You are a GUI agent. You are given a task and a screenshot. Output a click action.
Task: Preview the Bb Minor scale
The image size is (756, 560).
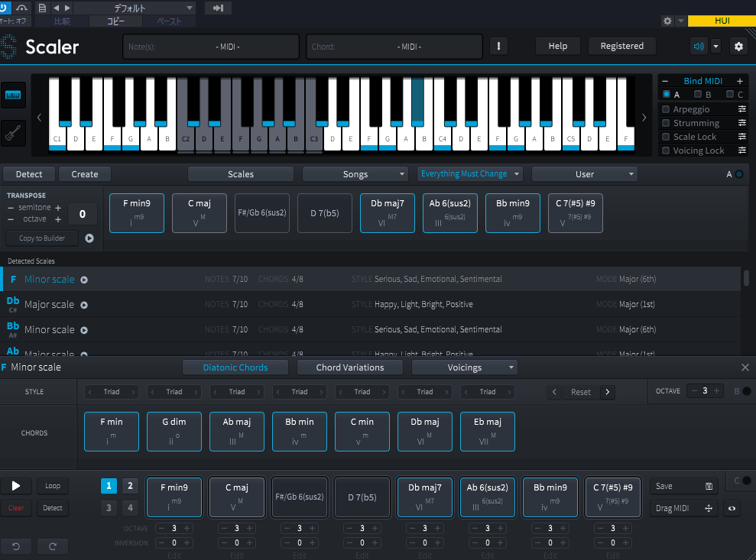[x=84, y=330]
